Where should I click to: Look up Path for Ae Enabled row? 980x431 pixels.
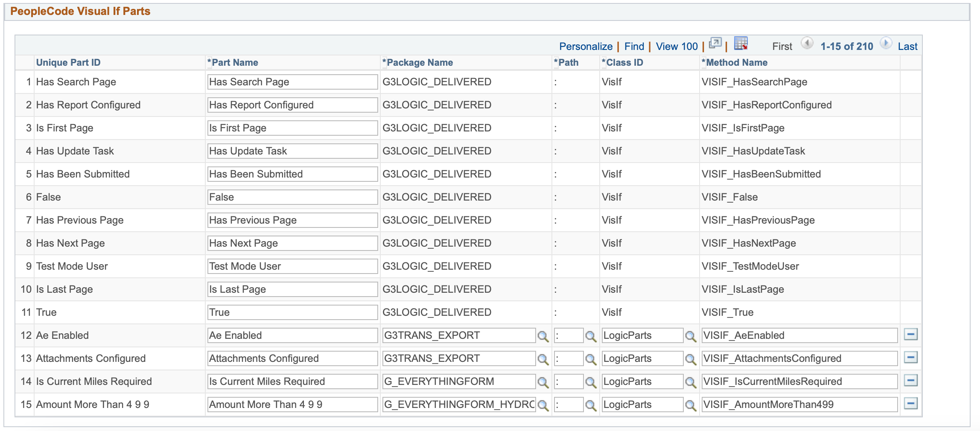point(591,336)
